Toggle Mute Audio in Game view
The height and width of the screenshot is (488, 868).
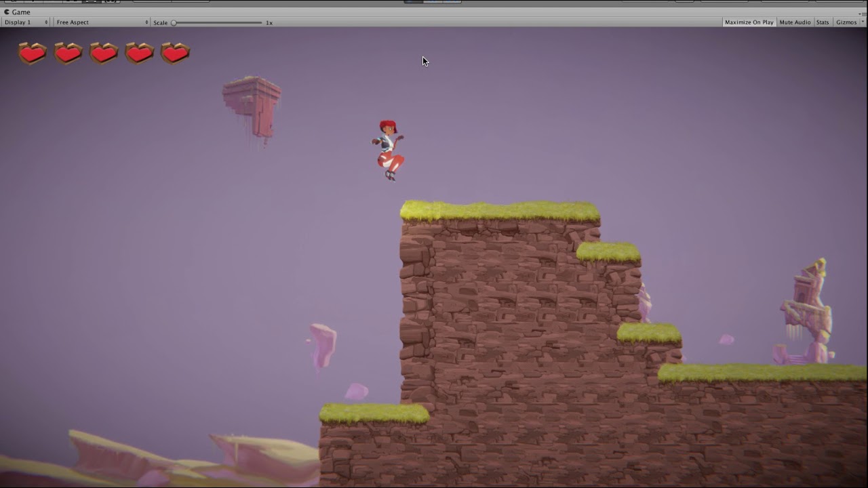pos(795,22)
